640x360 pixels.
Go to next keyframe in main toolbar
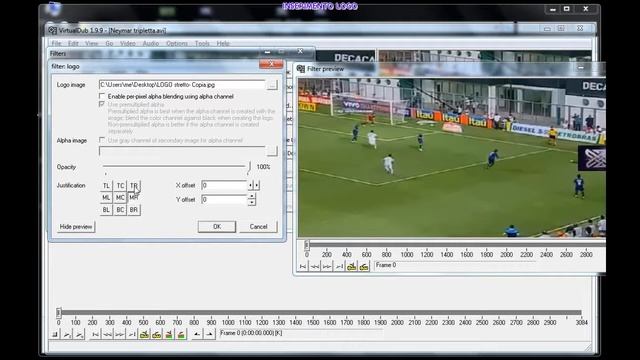point(156,334)
